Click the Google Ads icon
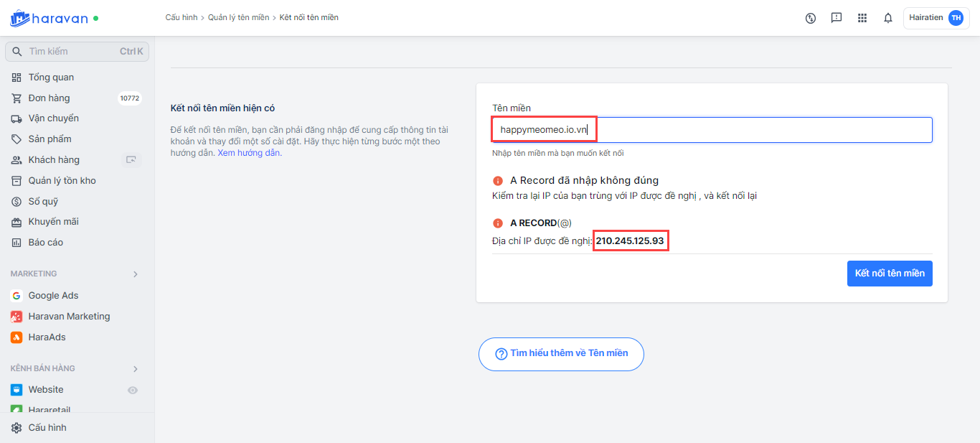Image resolution: width=980 pixels, height=443 pixels. click(x=17, y=296)
